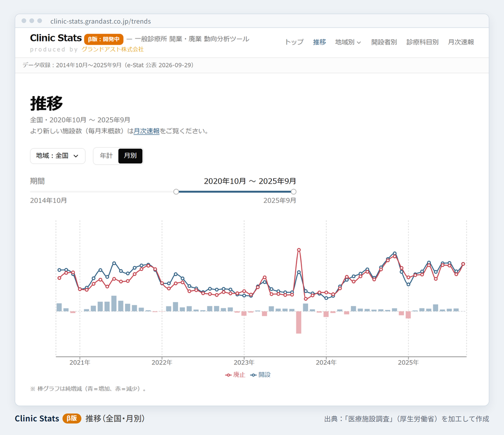Image resolution: width=504 pixels, height=435 pixels.
Task: Click the period slider start handle
Action: pos(176,192)
